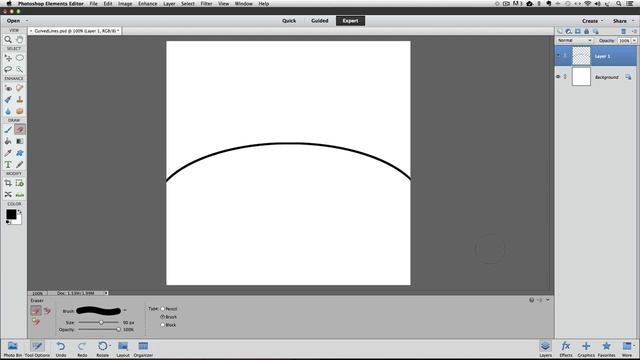This screenshot has width=640, height=360.
Task: Select the Brush tool in Draw section
Action: (x=8, y=129)
